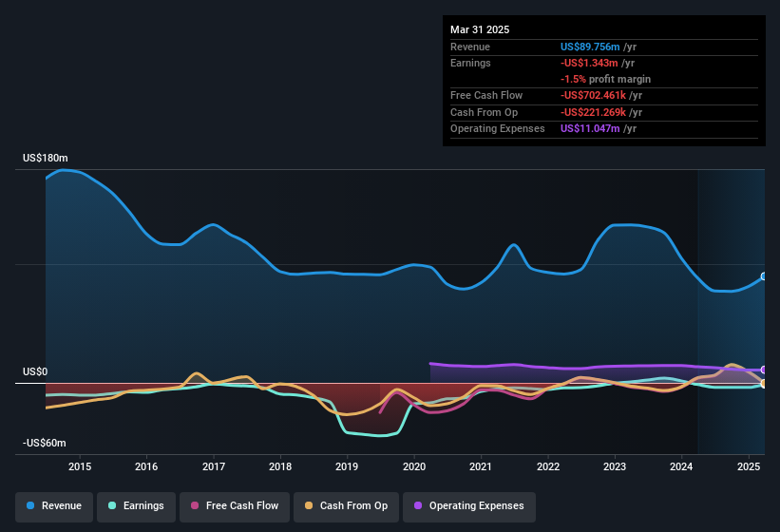Click the -1.5% profit margin text
Viewport: 780px width, 532px height.
click(605, 80)
